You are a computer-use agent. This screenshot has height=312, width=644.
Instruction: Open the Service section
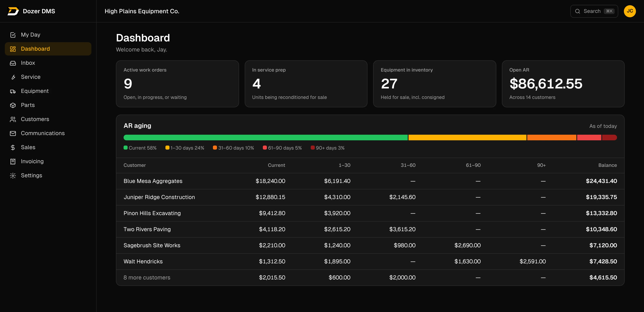(48, 77)
